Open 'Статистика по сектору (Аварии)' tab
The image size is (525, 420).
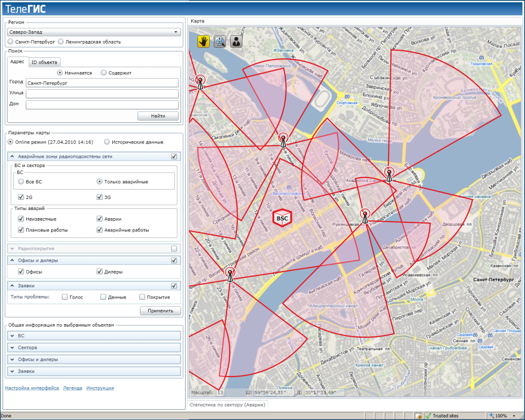pyautogui.click(x=227, y=405)
